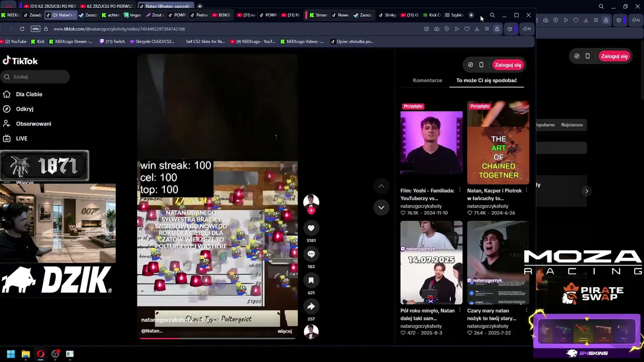Open the Film: Yoshi - Familiada thumbnail
The image size is (644, 362).
point(431,142)
